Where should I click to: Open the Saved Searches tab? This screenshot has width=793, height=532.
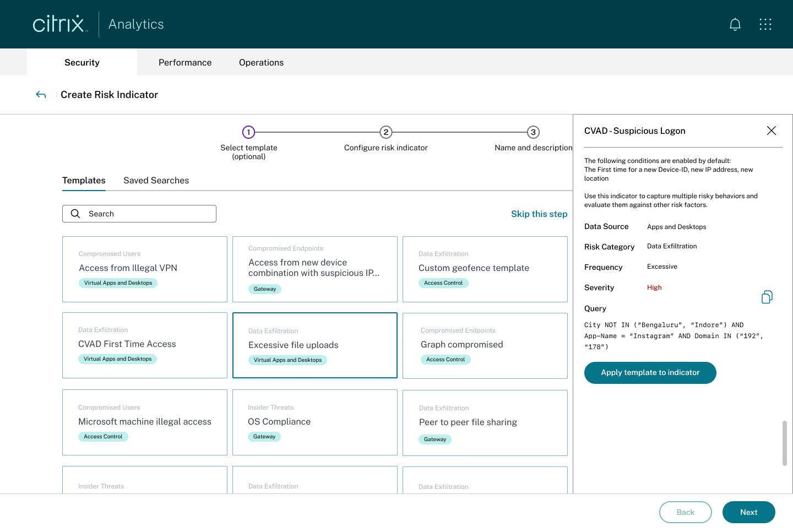click(x=156, y=181)
